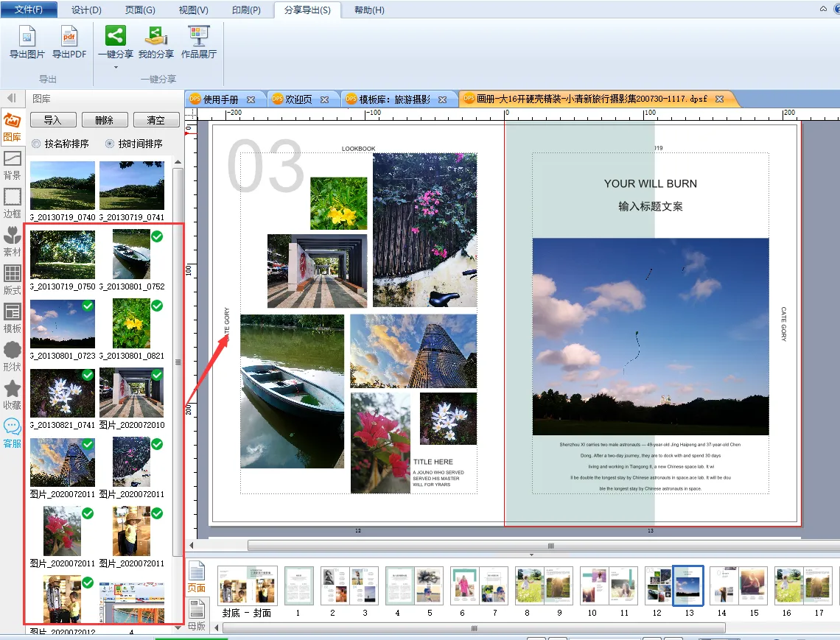Viewport: 840px width, 640px height.
Task: Collapse the left panel with double arrow
Action: tap(12, 98)
